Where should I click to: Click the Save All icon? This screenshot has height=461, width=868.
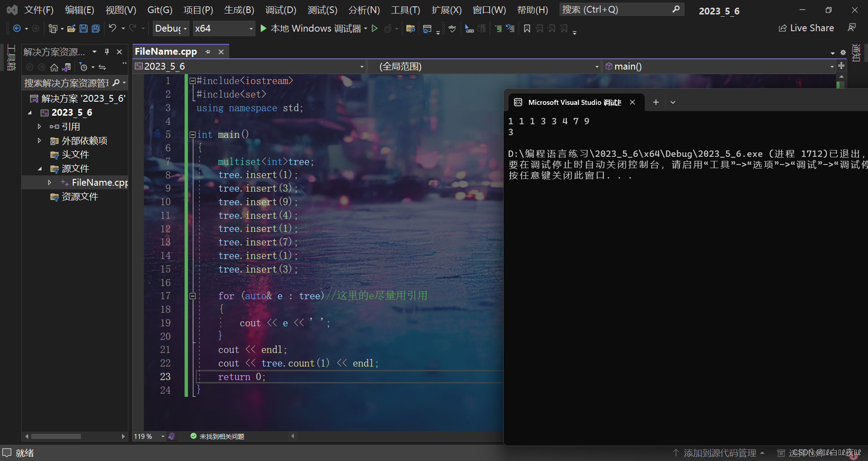pos(95,28)
